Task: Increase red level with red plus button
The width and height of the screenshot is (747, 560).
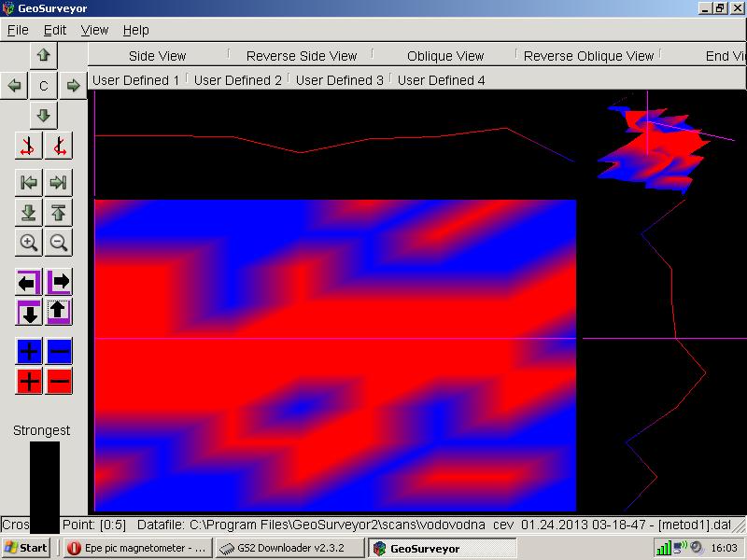Action: pos(29,381)
